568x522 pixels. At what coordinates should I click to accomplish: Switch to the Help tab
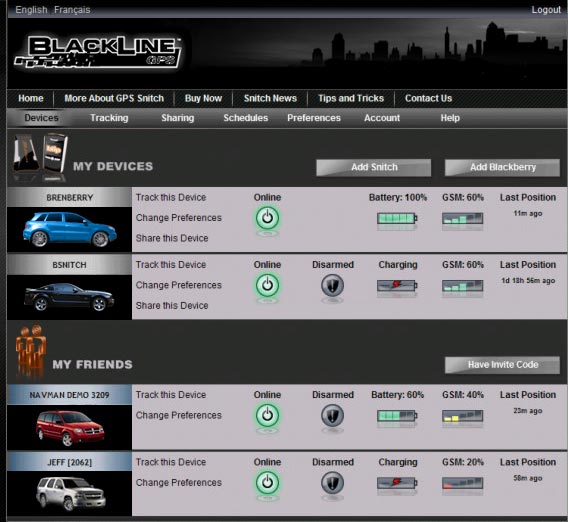[450, 118]
